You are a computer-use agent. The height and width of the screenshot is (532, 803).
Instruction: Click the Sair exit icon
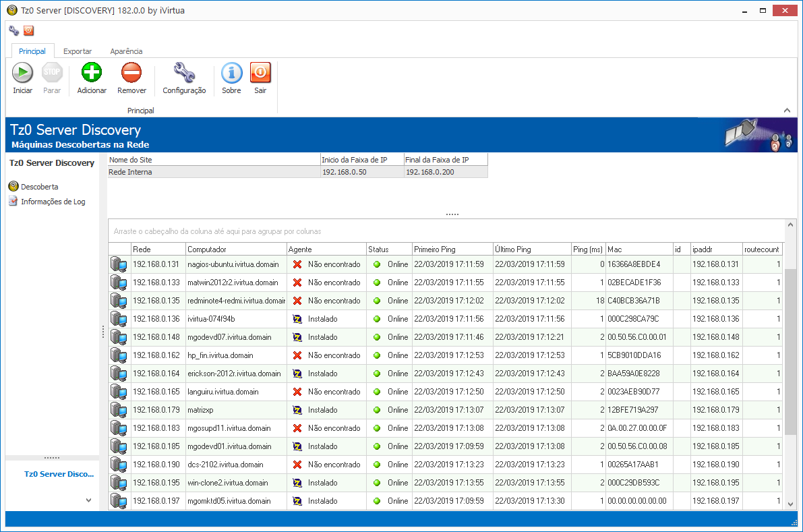(x=260, y=73)
